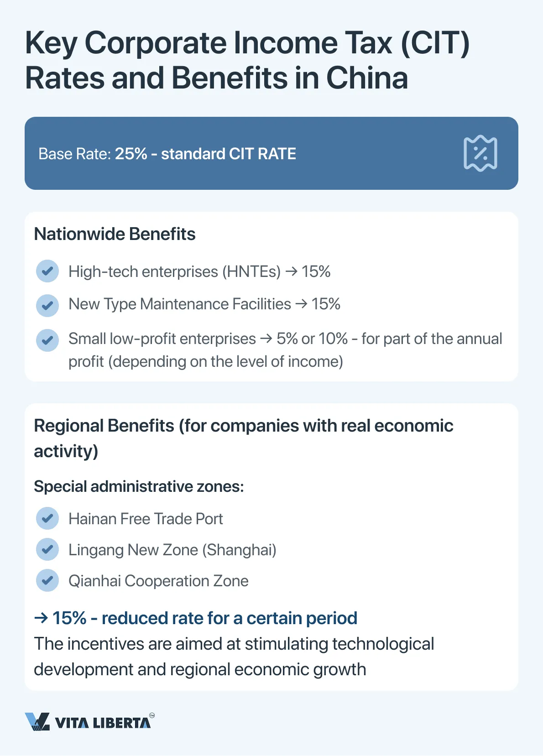Click the Lingang New Zone (Shanghai) text
This screenshot has width=543, height=756.
172,550
